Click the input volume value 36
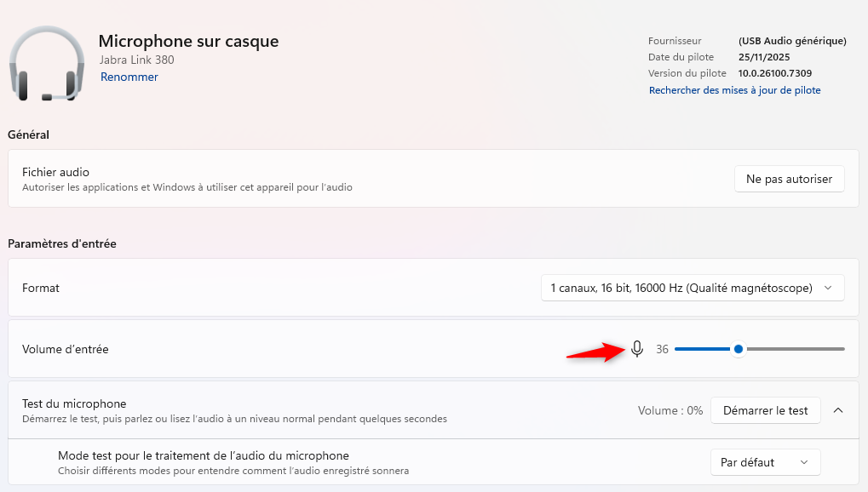Viewport: 868px width, 492px height. point(662,349)
